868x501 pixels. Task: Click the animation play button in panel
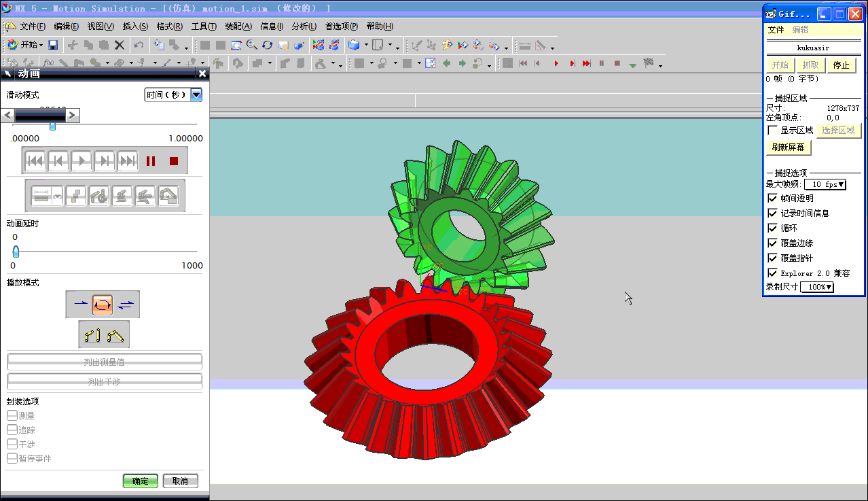(82, 161)
